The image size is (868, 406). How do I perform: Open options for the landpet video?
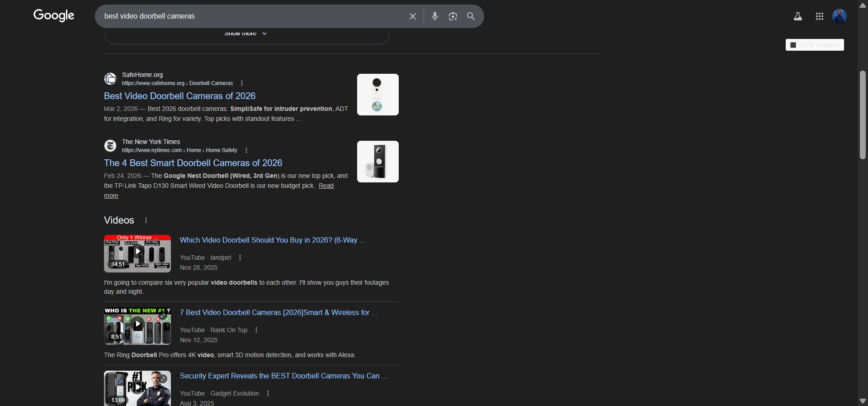(x=240, y=258)
